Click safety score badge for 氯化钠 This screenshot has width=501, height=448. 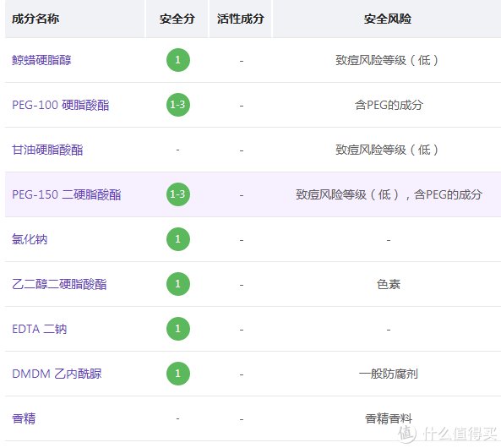[x=178, y=239]
